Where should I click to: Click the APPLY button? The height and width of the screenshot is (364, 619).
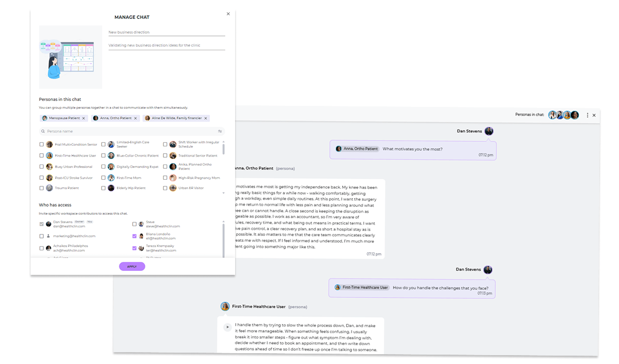(x=132, y=266)
